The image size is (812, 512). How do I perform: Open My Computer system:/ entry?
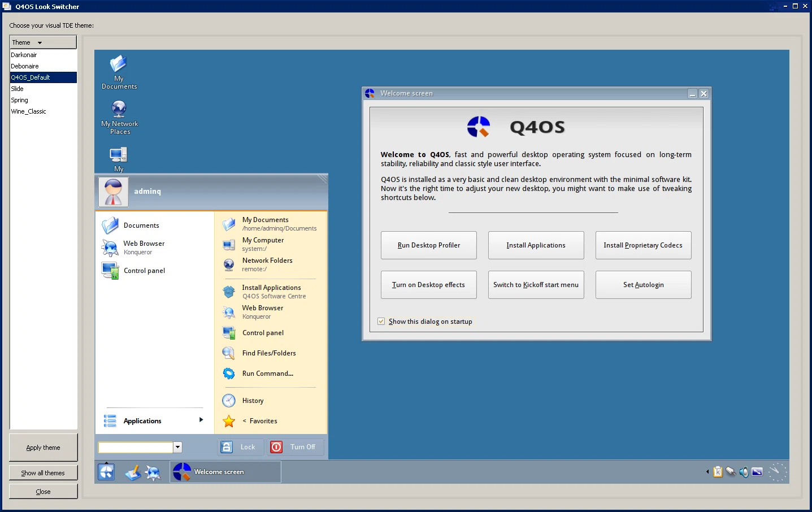(271, 244)
